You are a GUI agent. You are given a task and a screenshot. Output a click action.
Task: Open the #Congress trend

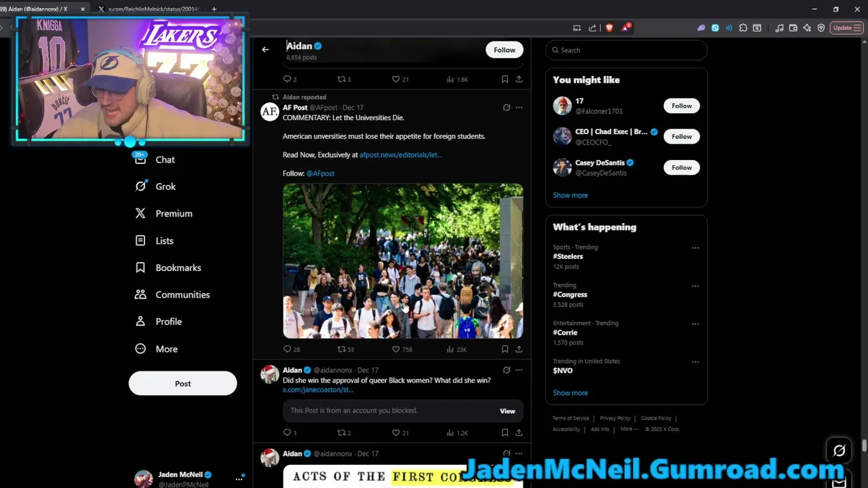point(570,295)
